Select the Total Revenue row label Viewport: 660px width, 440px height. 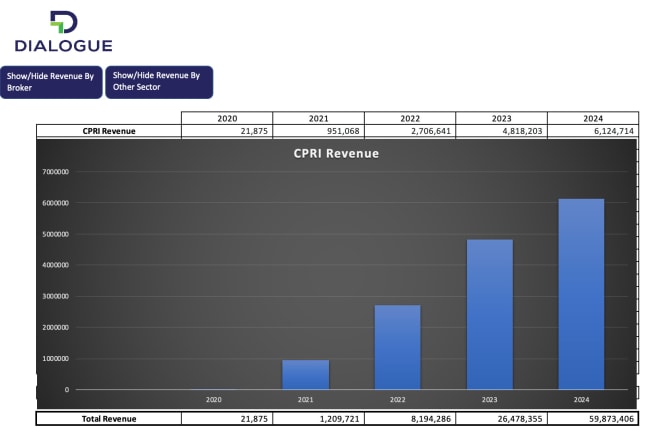pyautogui.click(x=109, y=419)
